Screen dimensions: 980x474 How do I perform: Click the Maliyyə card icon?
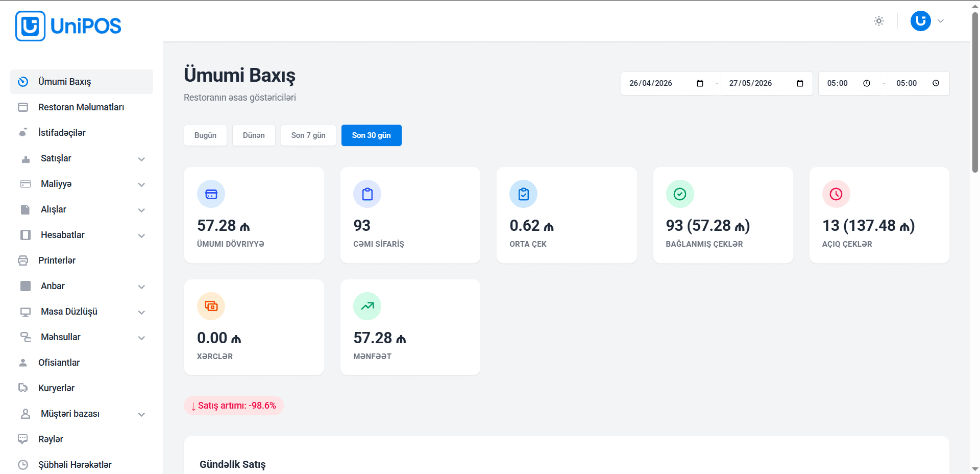[26, 184]
